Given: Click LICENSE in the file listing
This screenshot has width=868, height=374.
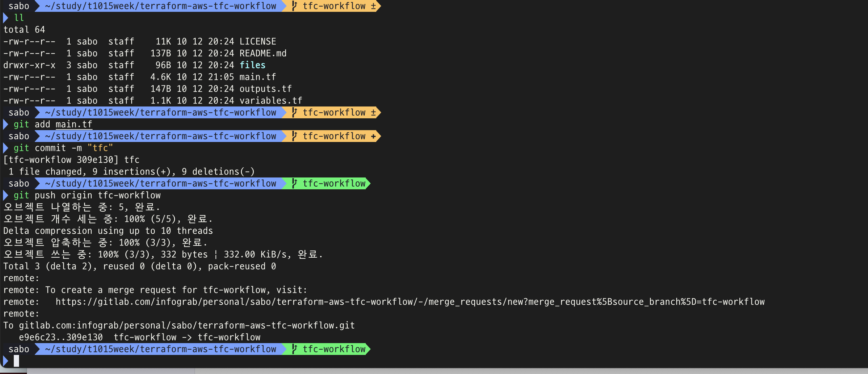Looking at the screenshot, I should click(x=257, y=41).
